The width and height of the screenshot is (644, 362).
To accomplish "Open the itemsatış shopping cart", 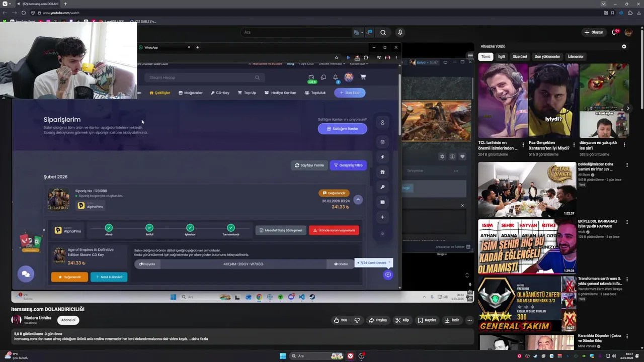I will point(363,77).
